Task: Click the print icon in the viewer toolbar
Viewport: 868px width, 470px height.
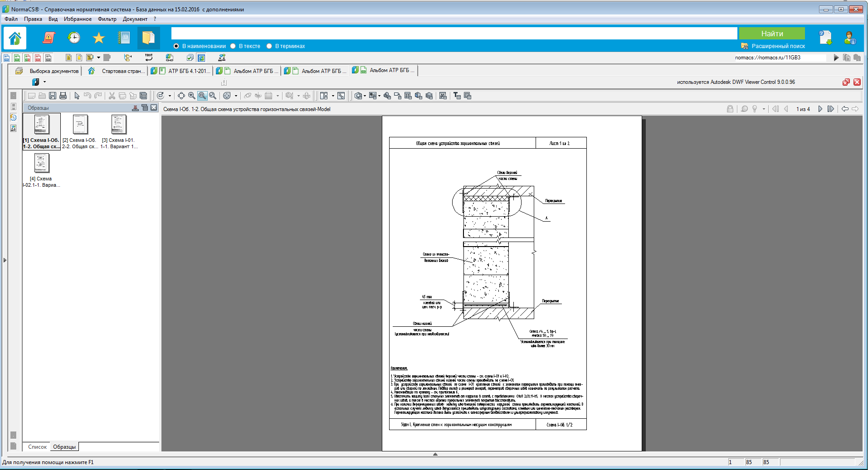Action: pyautogui.click(x=63, y=96)
